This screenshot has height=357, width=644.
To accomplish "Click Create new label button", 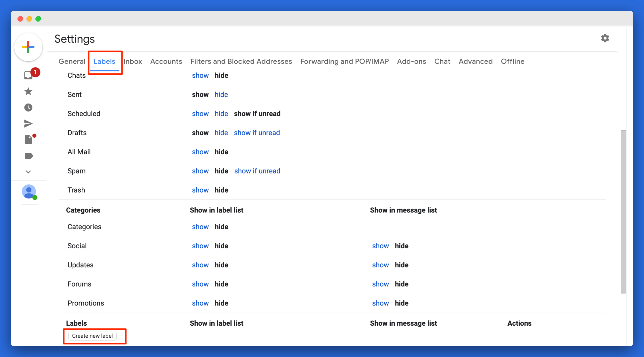I will 92,336.
